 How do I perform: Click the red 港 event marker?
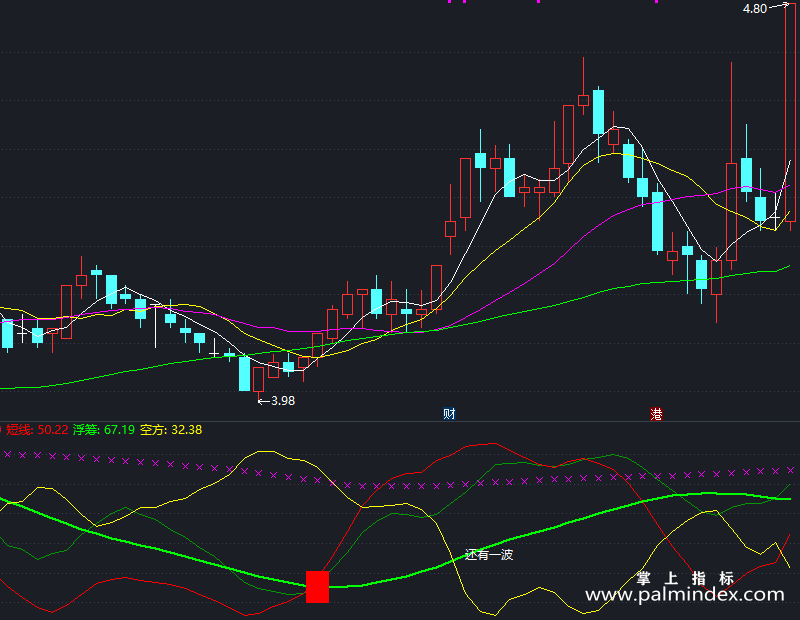pos(656,414)
